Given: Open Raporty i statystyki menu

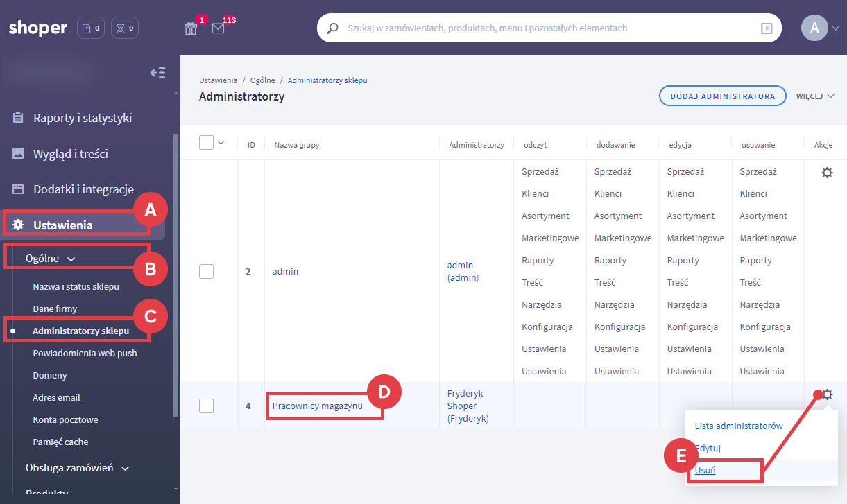Looking at the screenshot, I should pos(83,118).
